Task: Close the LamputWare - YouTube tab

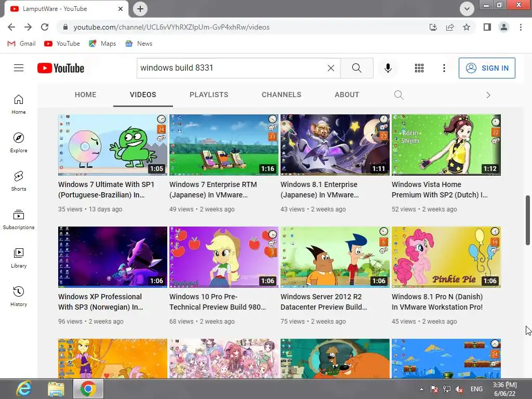Action: click(x=121, y=9)
